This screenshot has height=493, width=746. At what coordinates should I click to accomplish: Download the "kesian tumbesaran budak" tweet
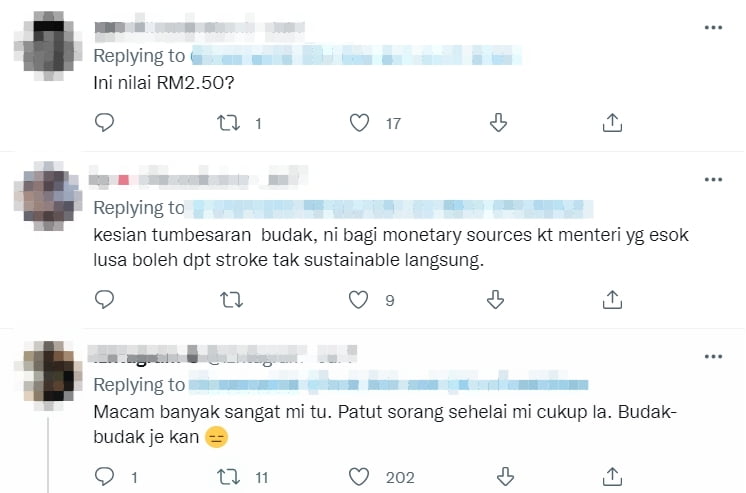click(x=495, y=300)
